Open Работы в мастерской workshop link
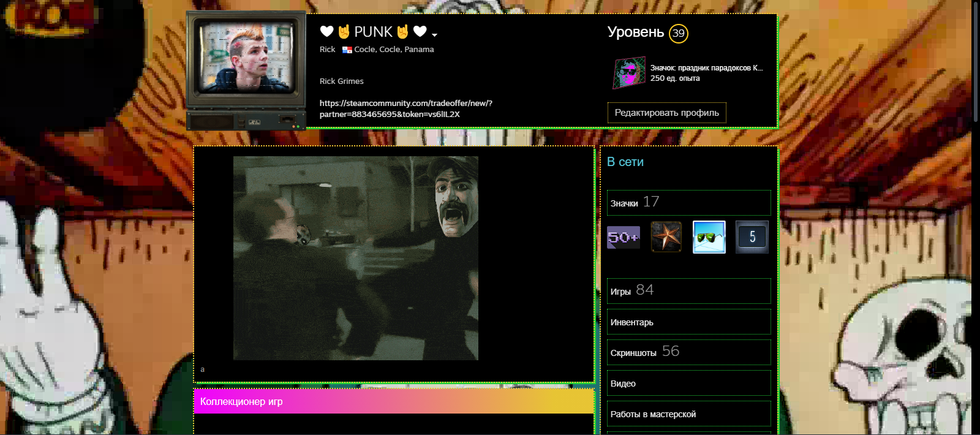980x435 pixels. (688, 414)
